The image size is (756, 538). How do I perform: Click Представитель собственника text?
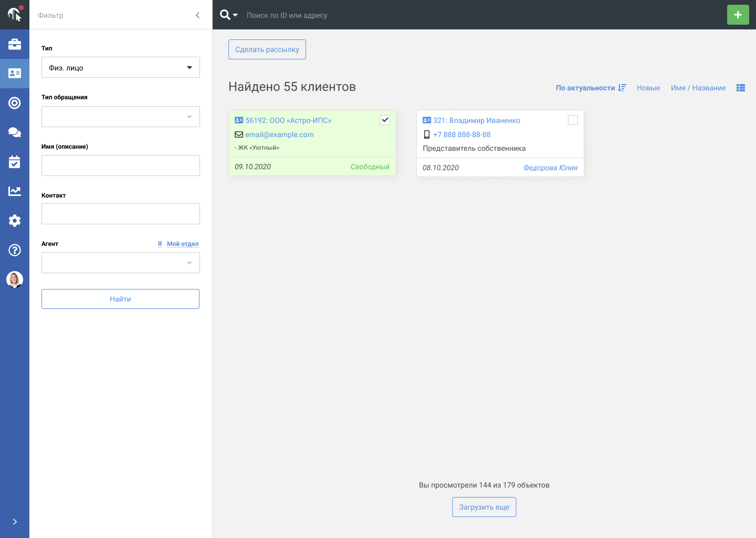pos(474,148)
